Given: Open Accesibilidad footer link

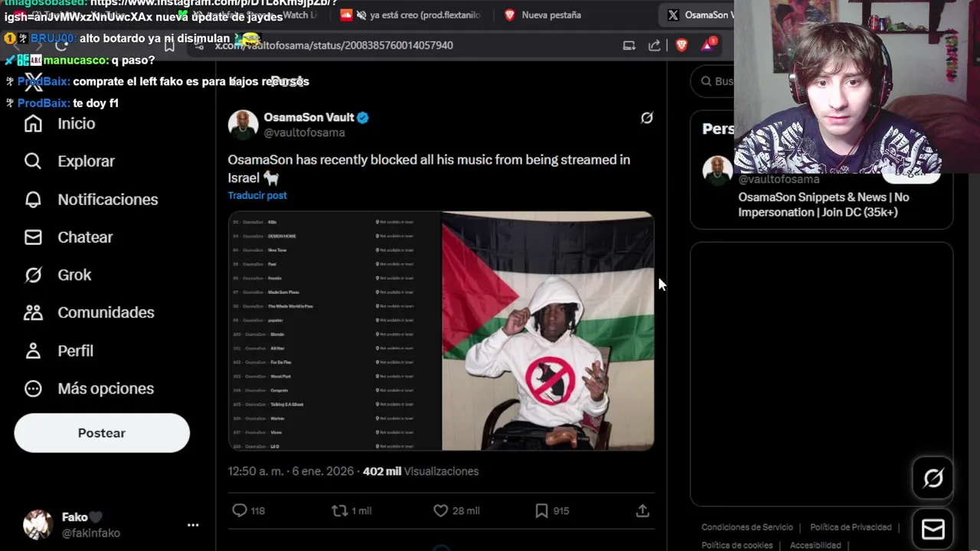Looking at the screenshot, I should pyautogui.click(x=815, y=545).
